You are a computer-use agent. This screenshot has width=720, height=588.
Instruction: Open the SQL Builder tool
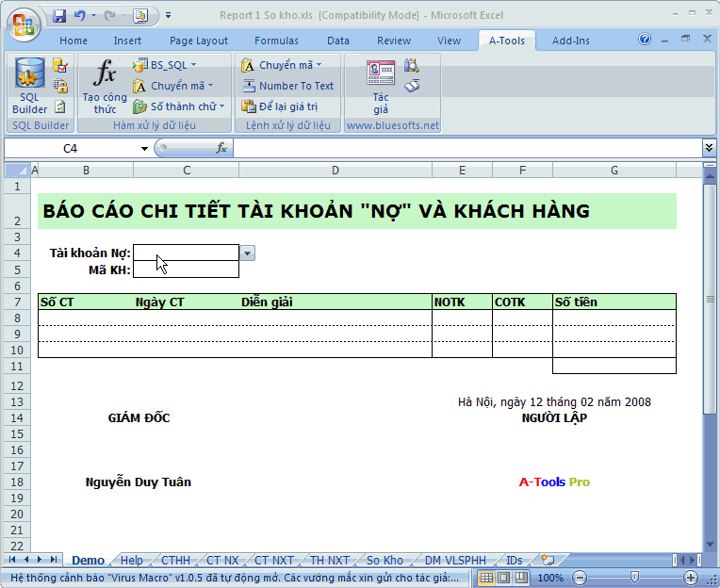pos(29,87)
